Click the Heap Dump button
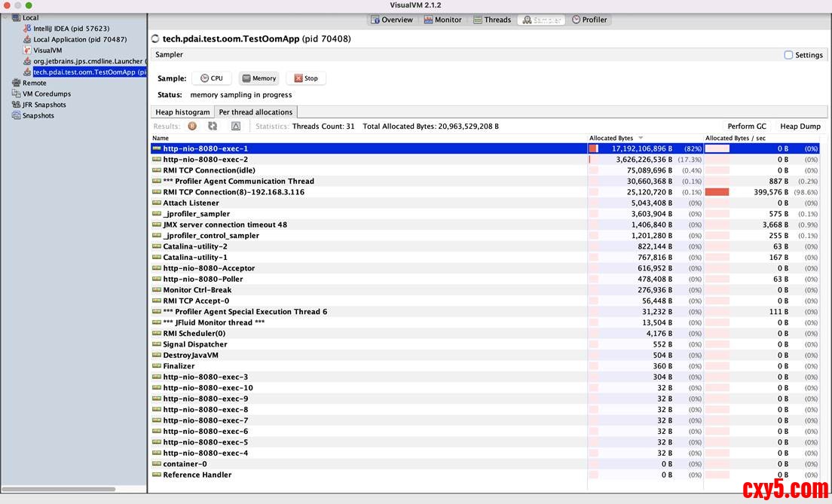This screenshot has width=832, height=504. (x=800, y=127)
